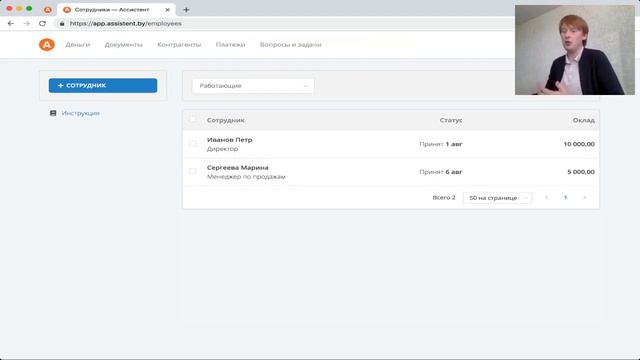Open the Деньги menu
640x360 pixels.
coord(78,44)
